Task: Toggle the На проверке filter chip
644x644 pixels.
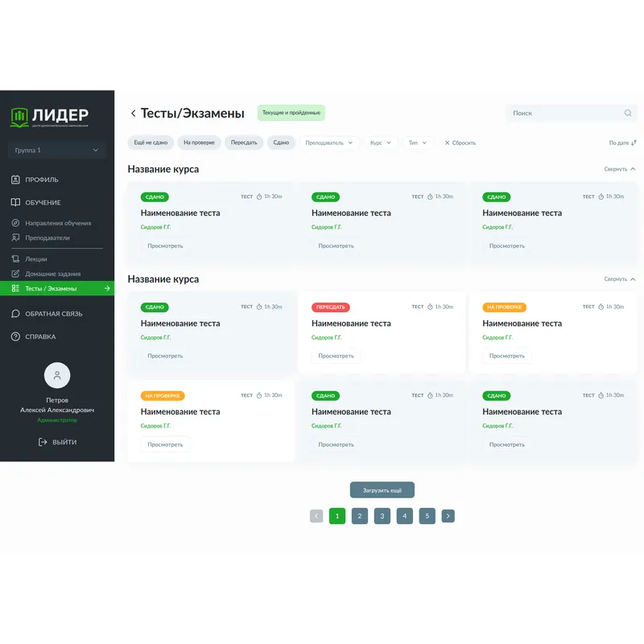Action: click(199, 142)
